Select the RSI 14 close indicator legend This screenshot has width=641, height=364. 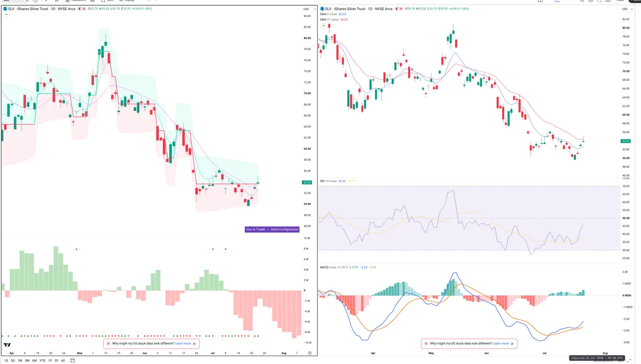pos(329,181)
